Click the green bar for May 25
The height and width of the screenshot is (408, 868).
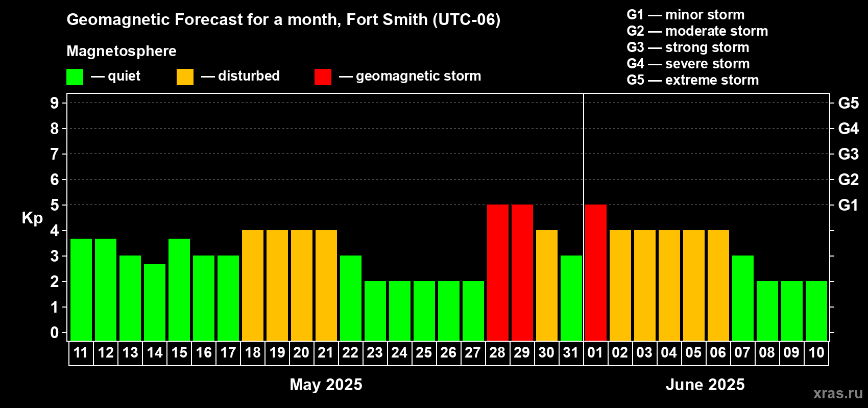pos(424,311)
